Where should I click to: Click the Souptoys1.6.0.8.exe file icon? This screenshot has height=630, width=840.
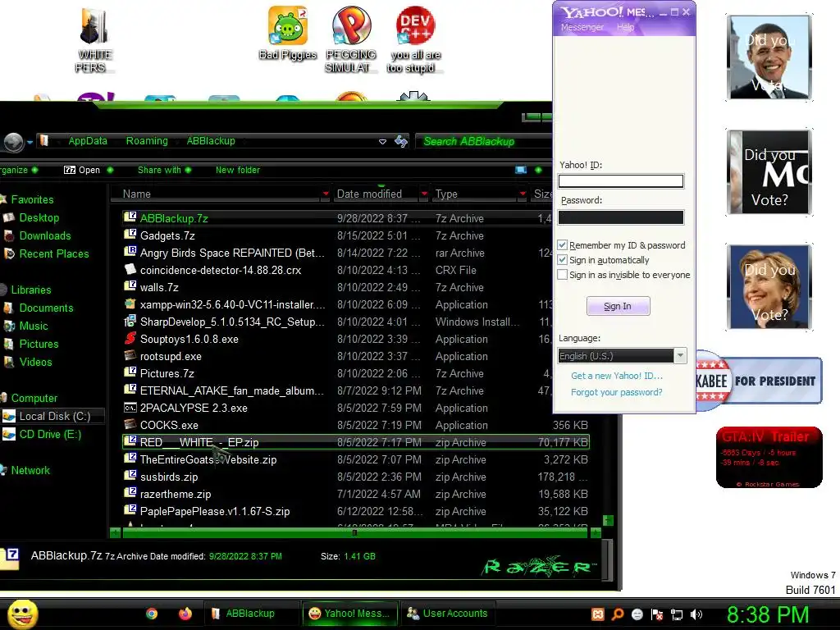pyautogui.click(x=130, y=339)
